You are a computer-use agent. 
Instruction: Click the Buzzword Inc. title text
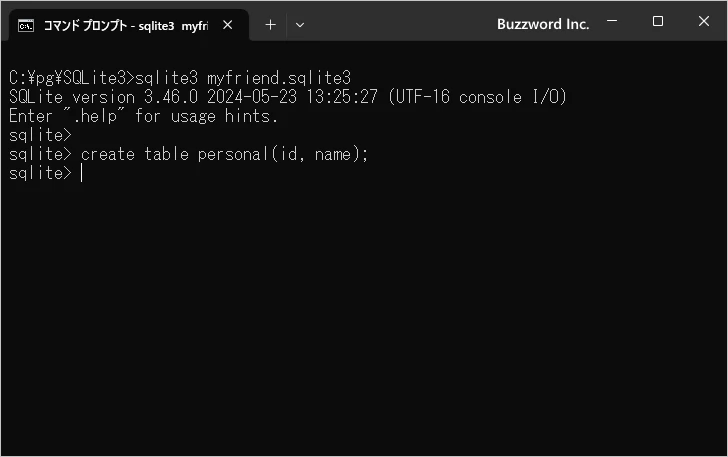coord(543,24)
